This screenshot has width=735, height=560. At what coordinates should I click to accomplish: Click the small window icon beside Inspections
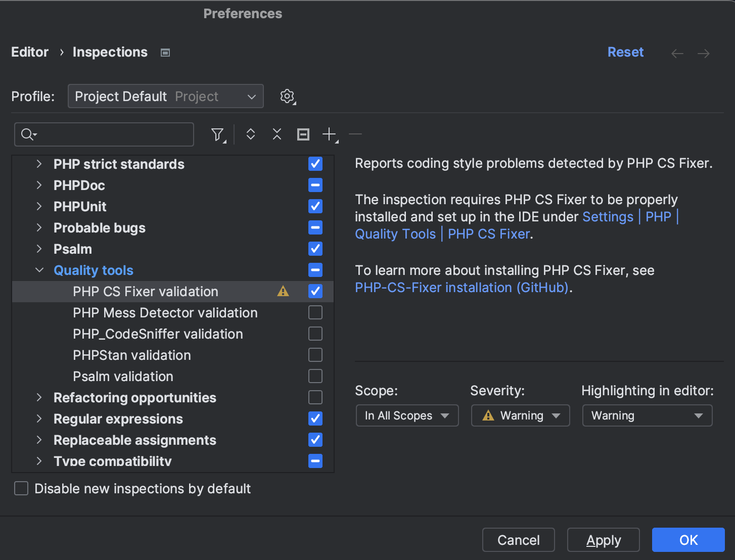(165, 53)
